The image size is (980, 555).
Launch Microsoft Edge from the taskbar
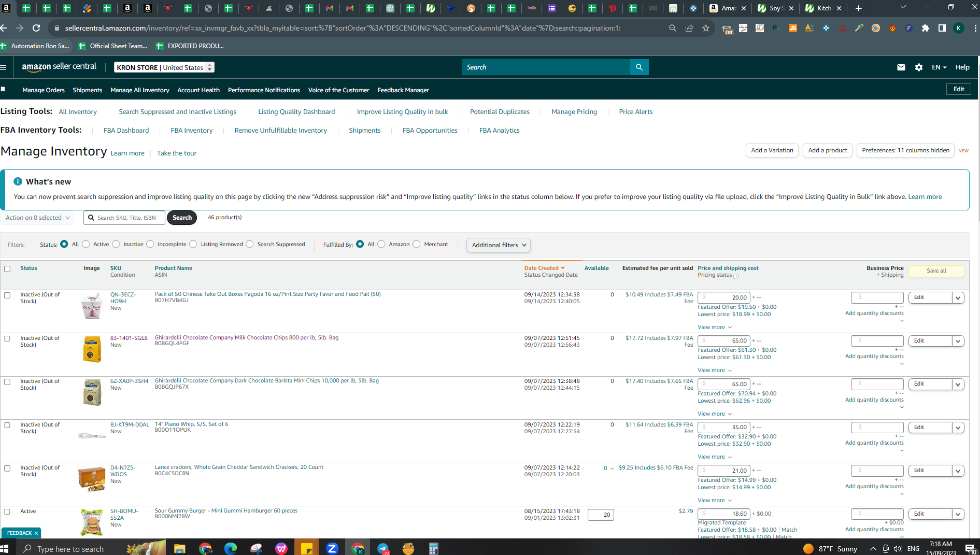pos(231,548)
